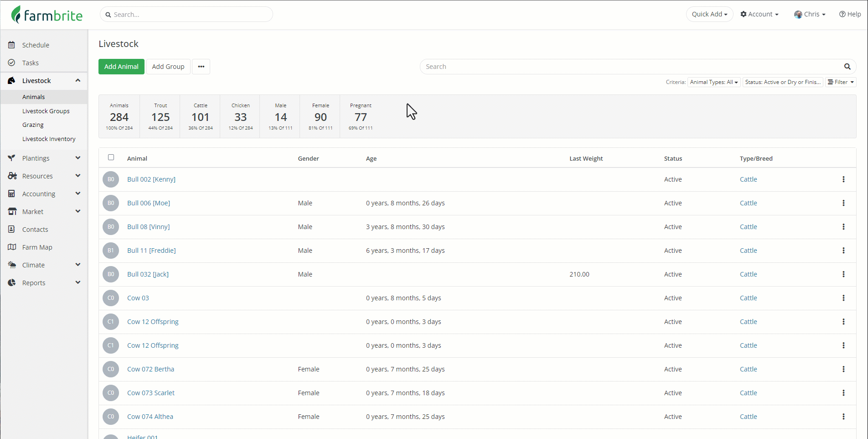Select the Female 90 summary tile
The image size is (868, 439).
[x=320, y=117]
